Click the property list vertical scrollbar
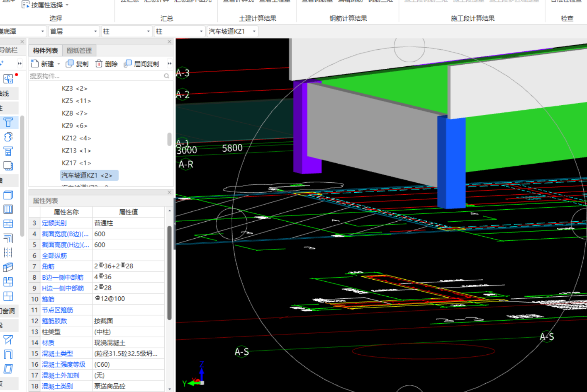 [169, 273]
